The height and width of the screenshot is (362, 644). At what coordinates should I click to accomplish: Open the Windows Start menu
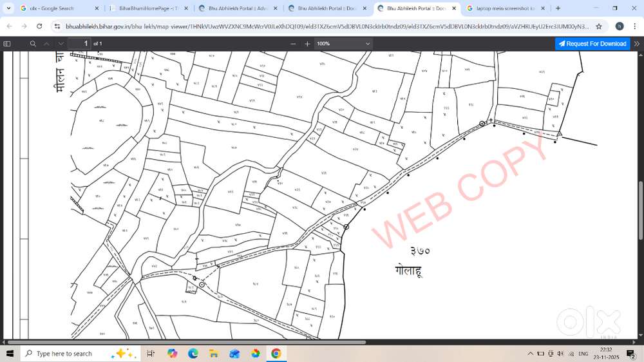point(10,354)
